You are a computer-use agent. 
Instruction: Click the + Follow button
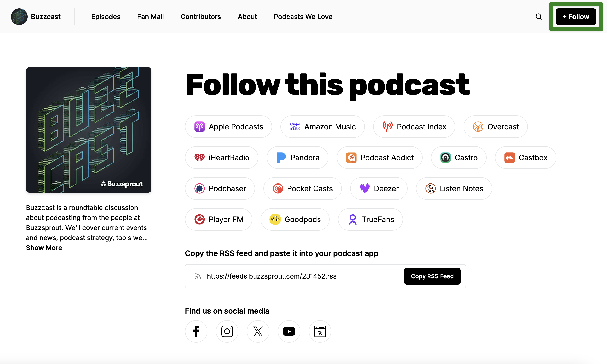coord(576,17)
